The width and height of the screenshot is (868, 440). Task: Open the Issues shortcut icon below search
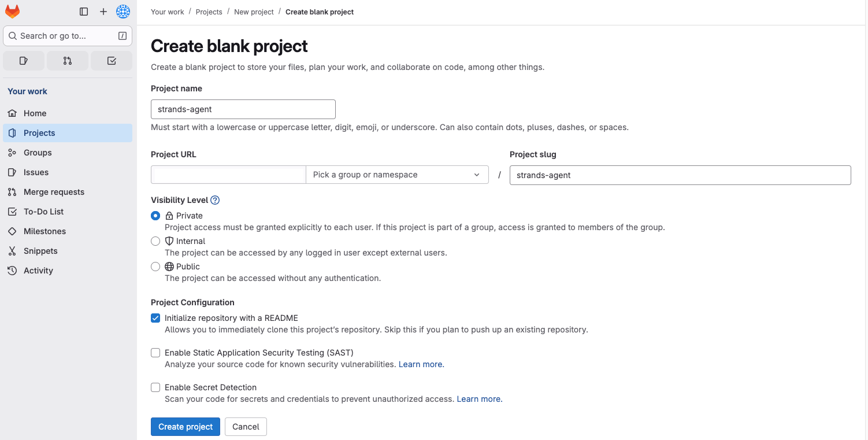(x=23, y=60)
